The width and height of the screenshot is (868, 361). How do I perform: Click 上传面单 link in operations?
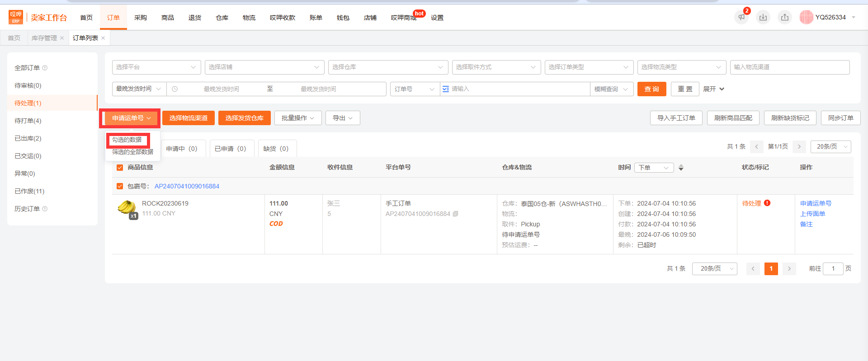click(x=812, y=214)
